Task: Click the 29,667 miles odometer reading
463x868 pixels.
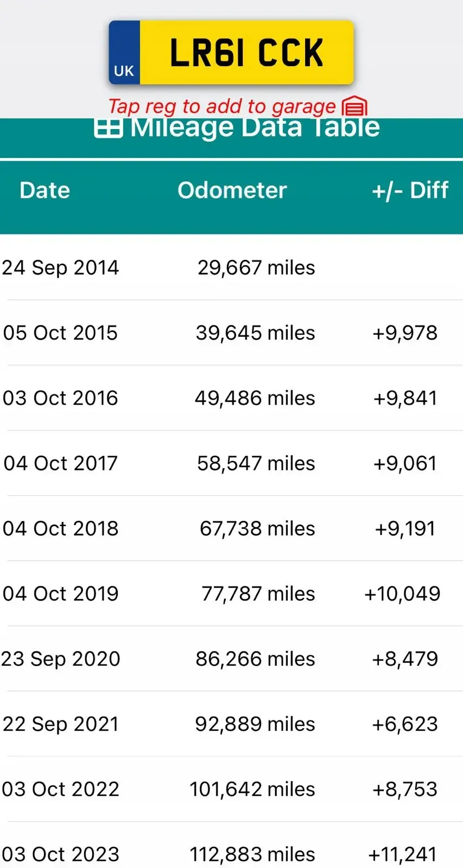Action: (256, 267)
